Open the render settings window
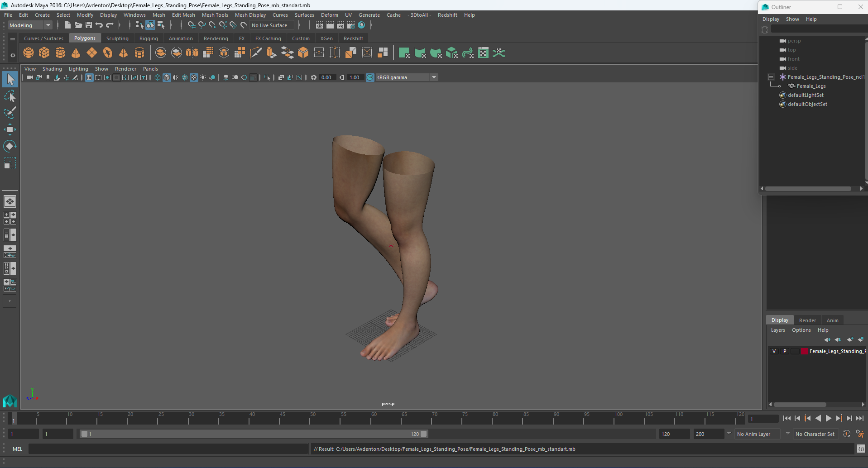 (x=351, y=25)
